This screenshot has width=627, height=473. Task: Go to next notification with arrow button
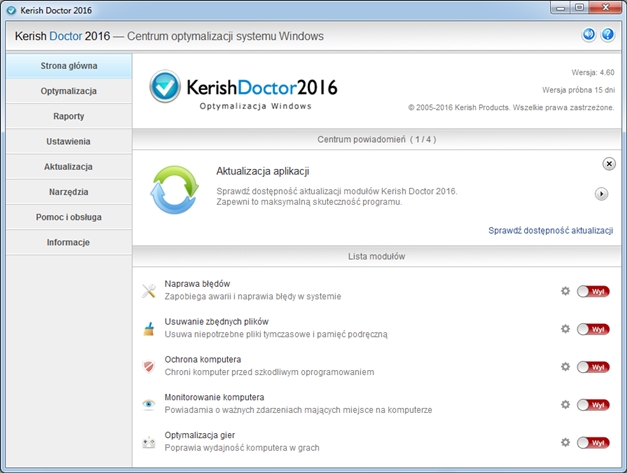click(601, 194)
